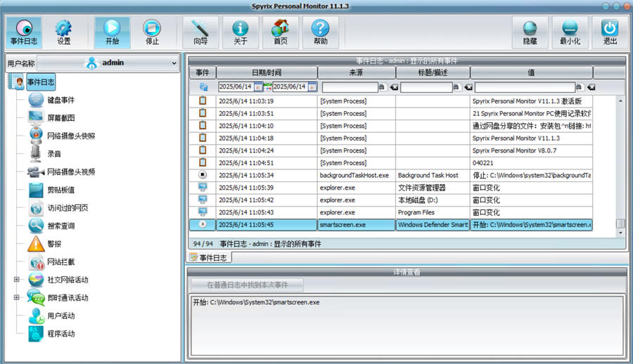Viewport: 633px width, 364px height.
Task: Select 网站拦截 blocked sites item
Action: [60, 261]
